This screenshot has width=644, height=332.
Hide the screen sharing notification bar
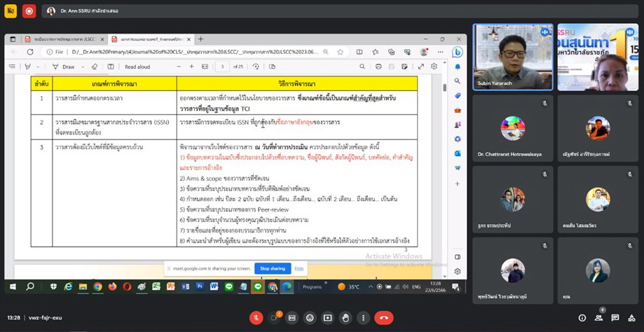(x=299, y=268)
